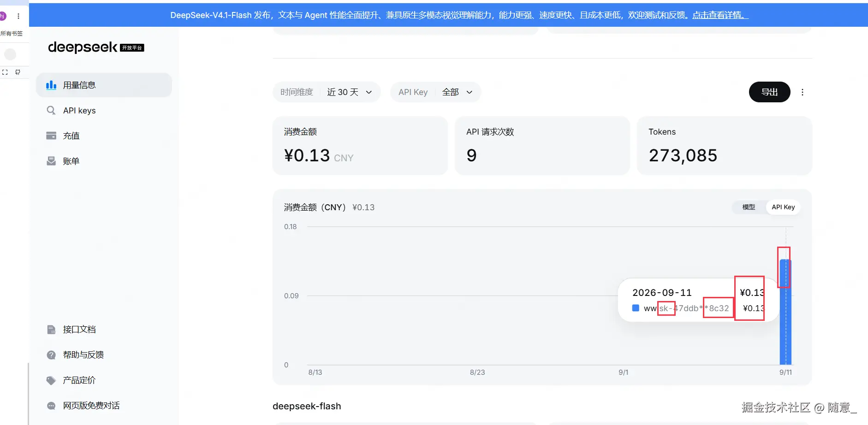The height and width of the screenshot is (425, 868).
Task: Click the 2026-09-11 date in tooltip
Action: (662, 293)
